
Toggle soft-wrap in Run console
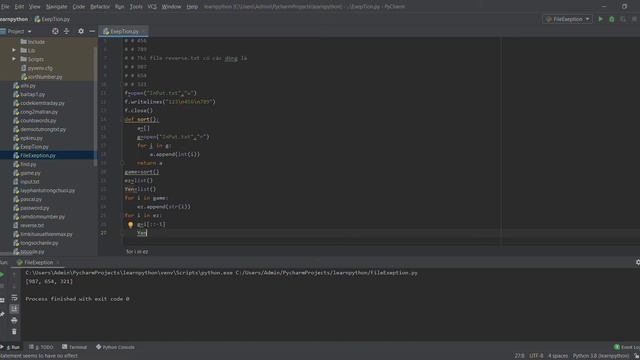[x=14, y=298]
